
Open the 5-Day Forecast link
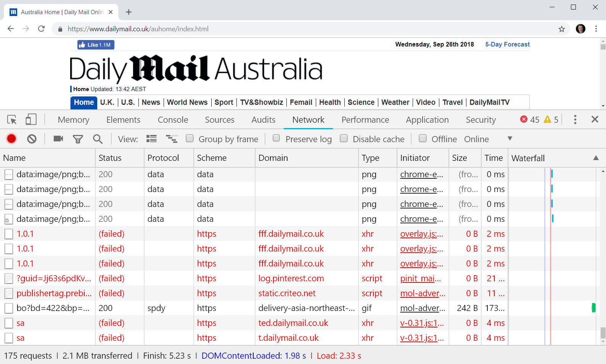507,44
